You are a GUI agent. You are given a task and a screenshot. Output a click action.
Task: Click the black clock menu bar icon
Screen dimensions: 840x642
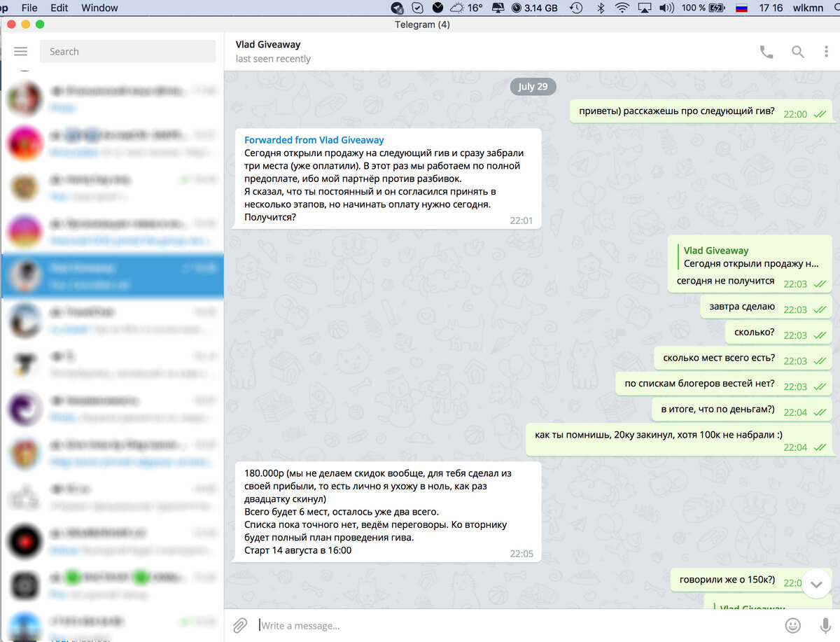[x=437, y=8]
